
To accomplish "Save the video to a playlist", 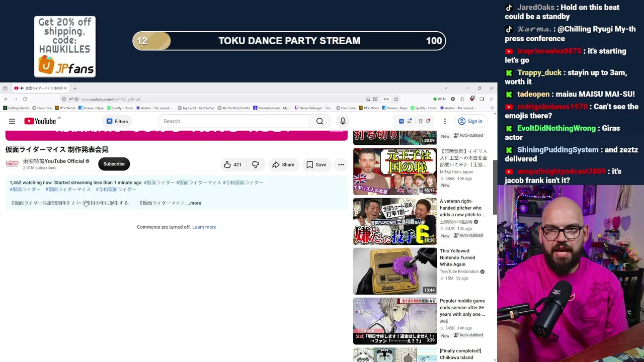I will 316,164.
